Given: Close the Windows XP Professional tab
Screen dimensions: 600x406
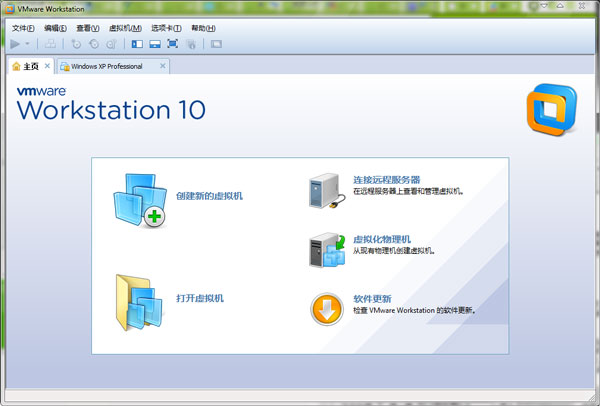Looking at the screenshot, I should click(163, 66).
